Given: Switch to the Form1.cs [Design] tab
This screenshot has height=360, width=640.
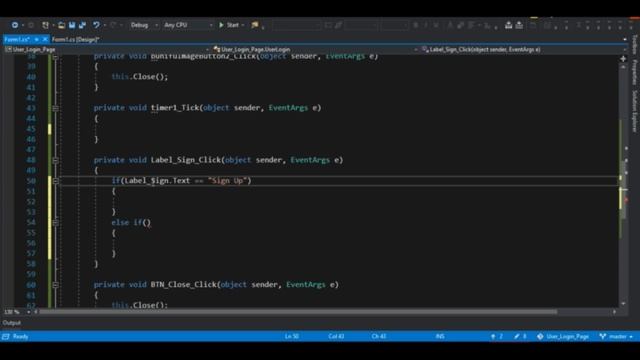Looking at the screenshot, I should pos(76,40).
